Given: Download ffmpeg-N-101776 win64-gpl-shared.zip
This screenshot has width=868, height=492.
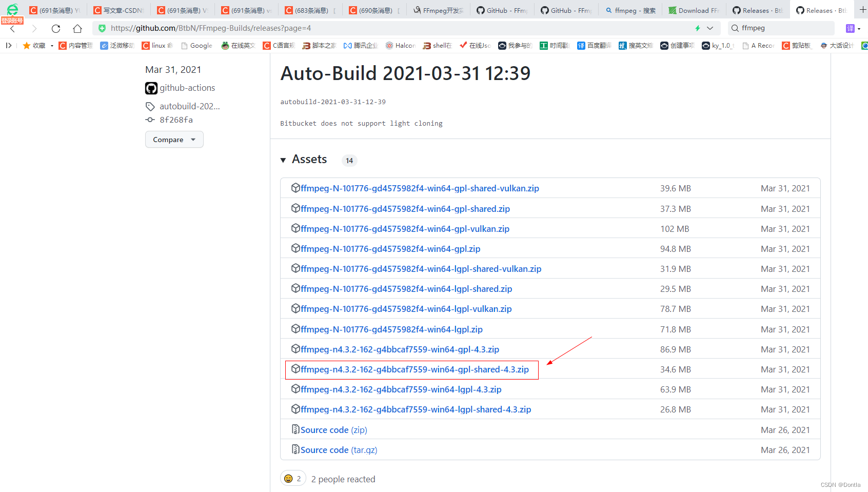Looking at the screenshot, I should (405, 209).
